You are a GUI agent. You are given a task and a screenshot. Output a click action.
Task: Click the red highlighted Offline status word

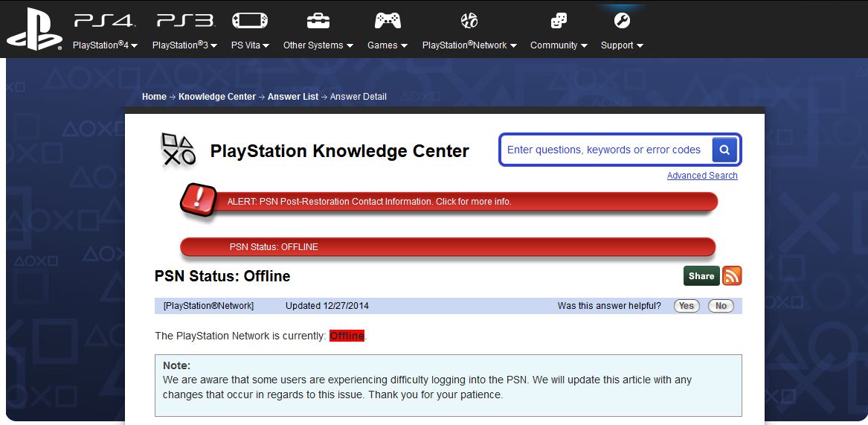tap(347, 336)
